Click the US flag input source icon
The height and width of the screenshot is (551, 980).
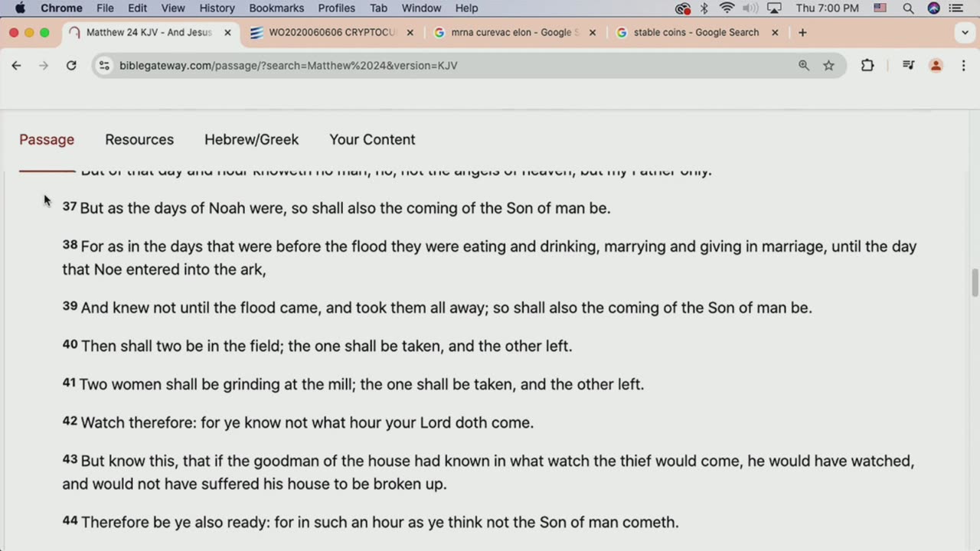[x=880, y=8]
